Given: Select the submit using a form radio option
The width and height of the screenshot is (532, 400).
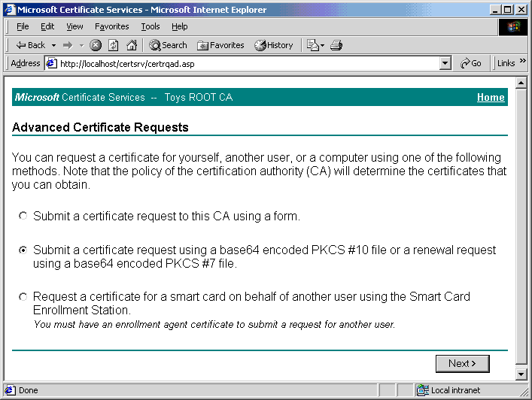Looking at the screenshot, I should point(23,216).
